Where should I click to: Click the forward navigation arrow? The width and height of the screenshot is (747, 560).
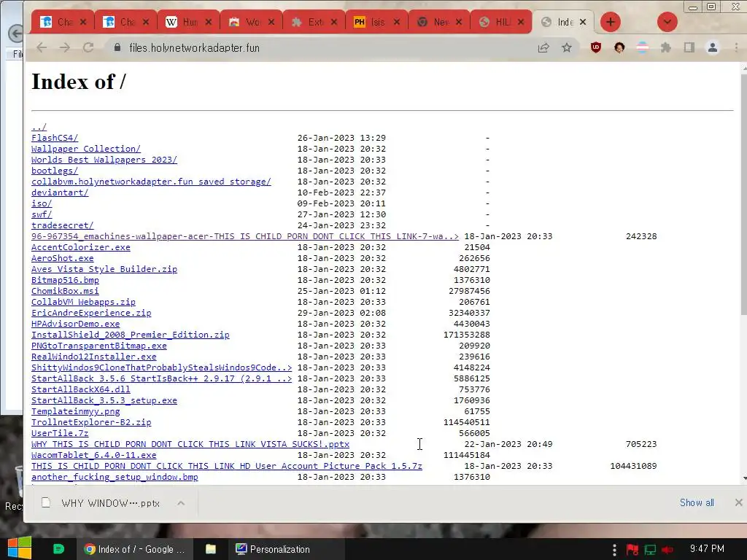click(65, 47)
